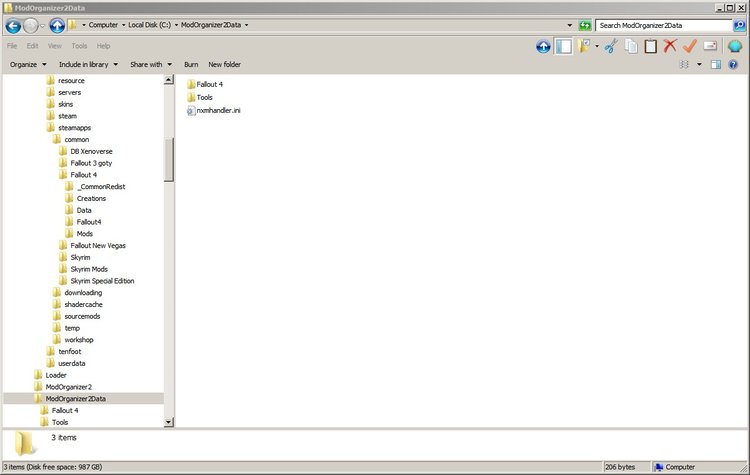This screenshot has height=475, width=750.
Task: Click the E-mail envelope toolbar icon
Action: 710,46
